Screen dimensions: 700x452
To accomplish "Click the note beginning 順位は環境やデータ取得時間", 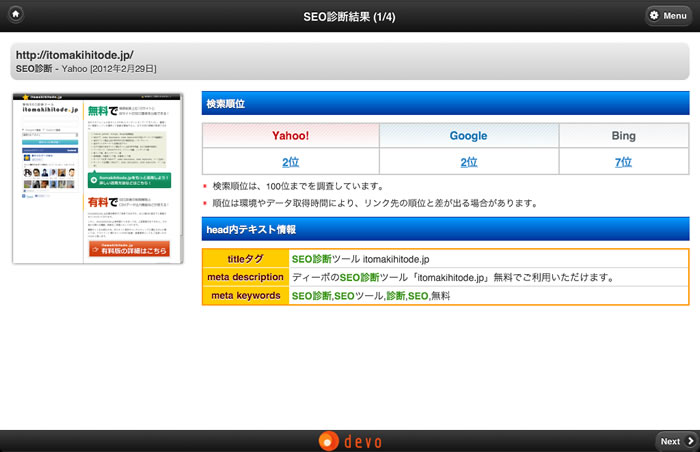I will pos(375,203).
